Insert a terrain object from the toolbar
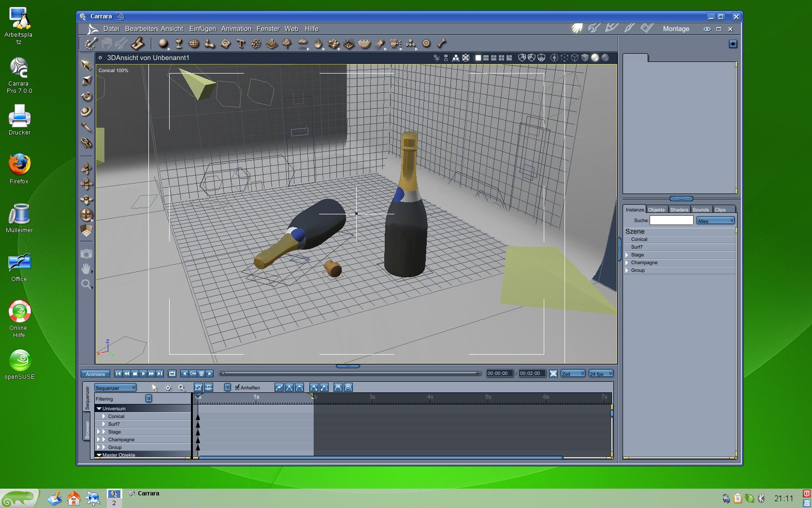Viewport: 812px width, 508px height. click(x=272, y=44)
